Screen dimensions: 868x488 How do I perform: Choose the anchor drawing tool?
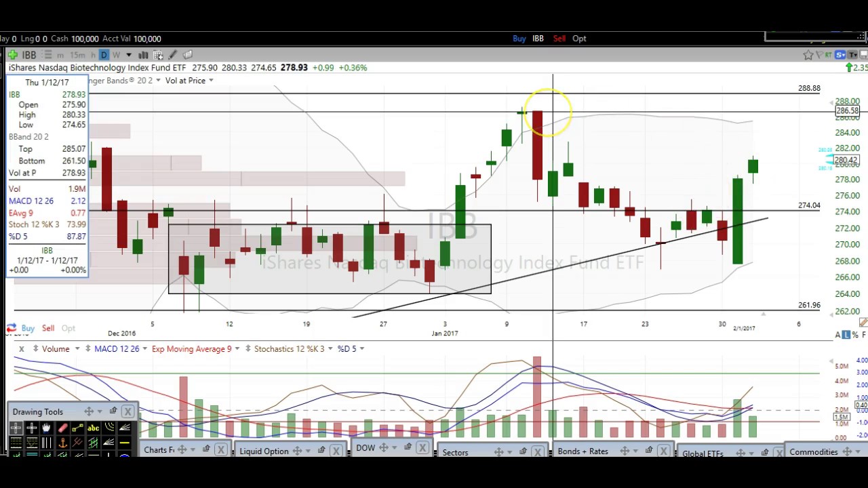[62, 443]
